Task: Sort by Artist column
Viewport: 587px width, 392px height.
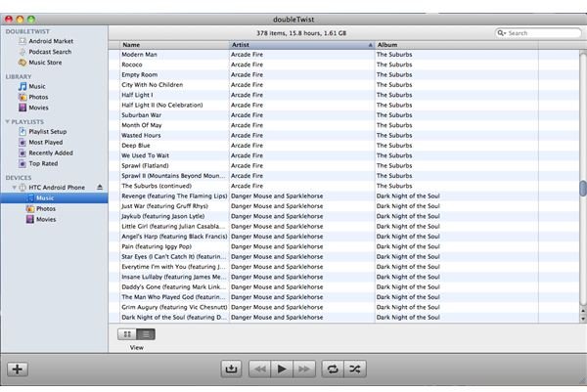Action: point(301,45)
